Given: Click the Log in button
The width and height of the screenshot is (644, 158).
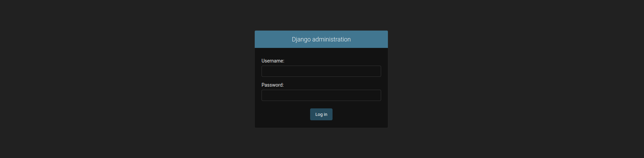Looking at the screenshot, I should (321, 115).
